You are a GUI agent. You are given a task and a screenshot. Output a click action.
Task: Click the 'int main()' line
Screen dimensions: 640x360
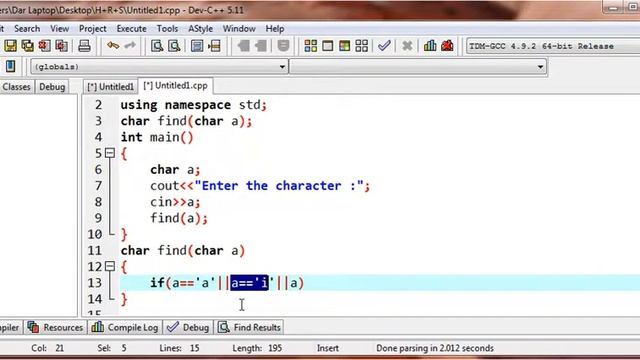[157, 137]
